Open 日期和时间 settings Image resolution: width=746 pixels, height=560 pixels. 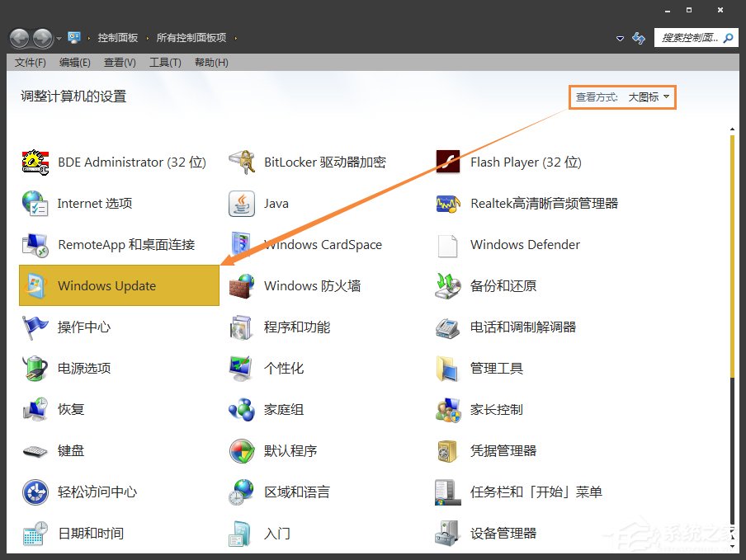coord(91,533)
